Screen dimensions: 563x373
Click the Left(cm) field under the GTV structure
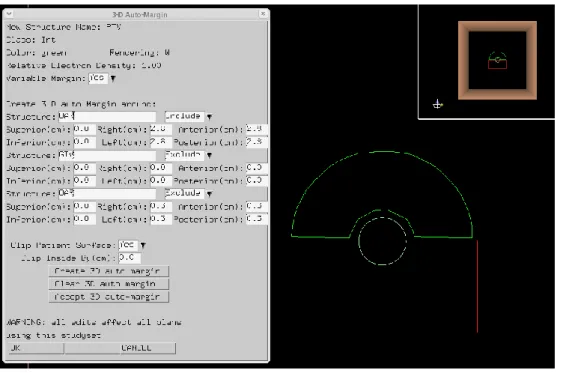[x=160, y=181]
